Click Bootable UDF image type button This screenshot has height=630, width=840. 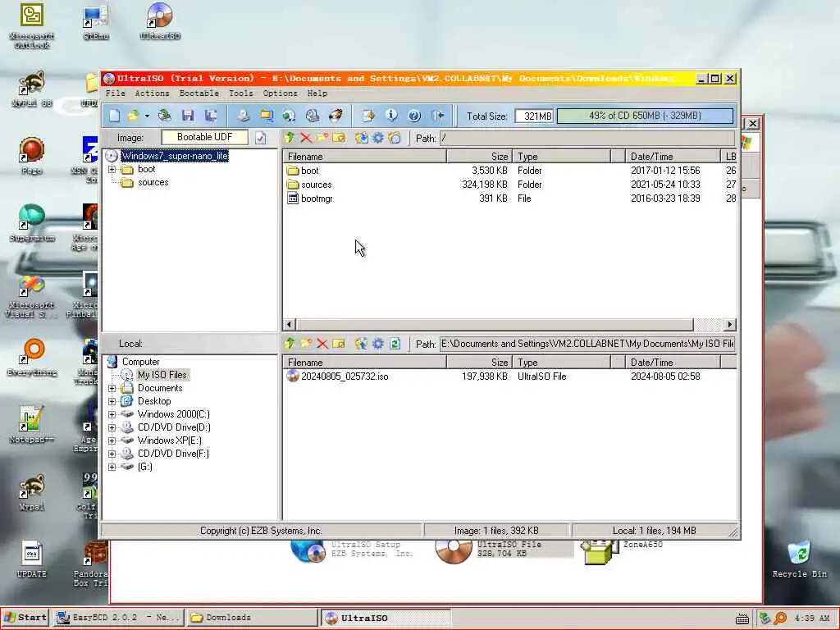click(204, 137)
